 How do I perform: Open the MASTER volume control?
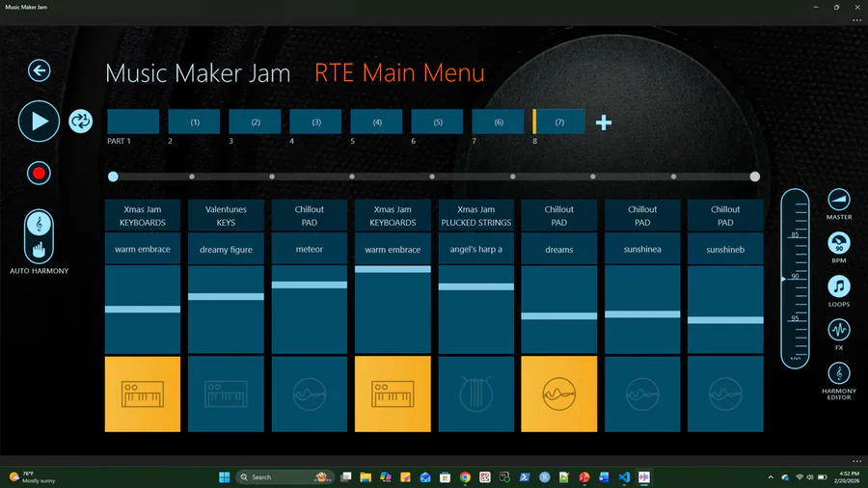click(x=839, y=200)
